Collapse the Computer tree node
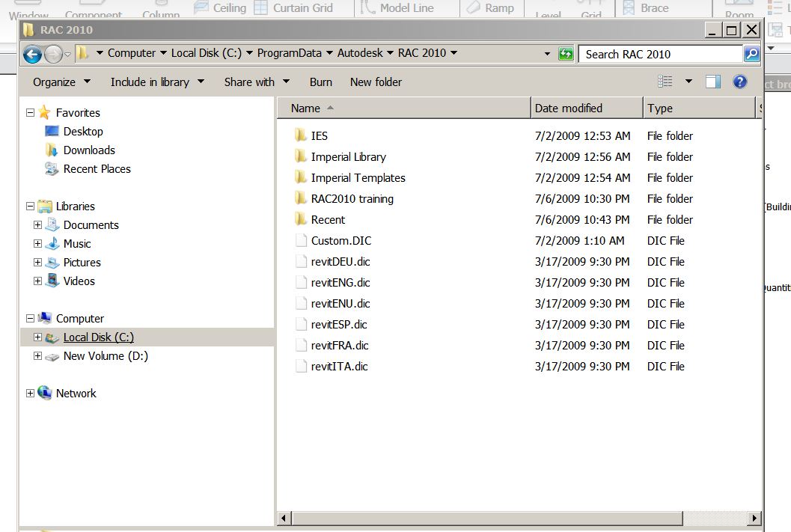The image size is (791, 532). click(x=30, y=318)
